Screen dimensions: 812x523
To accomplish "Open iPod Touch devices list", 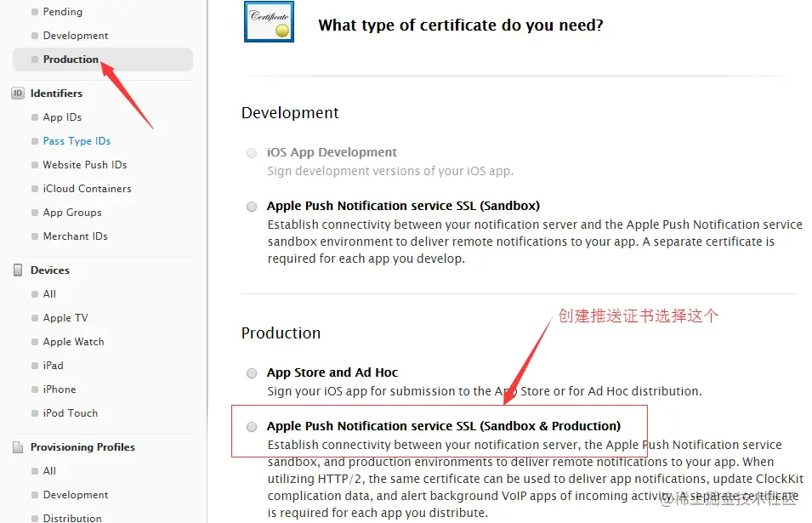I will click(x=70, y=413).
